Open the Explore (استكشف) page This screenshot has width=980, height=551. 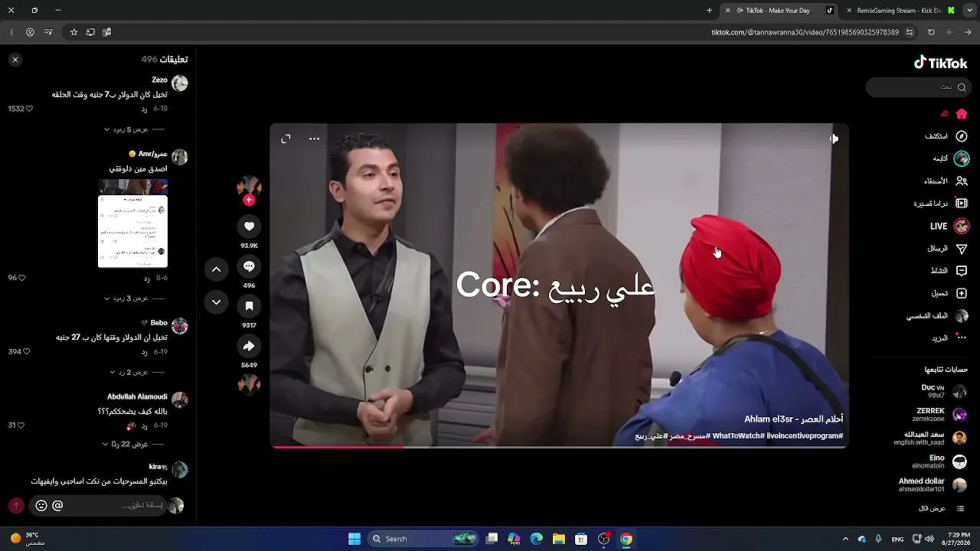pyautogui.click(x=946, y=136)
